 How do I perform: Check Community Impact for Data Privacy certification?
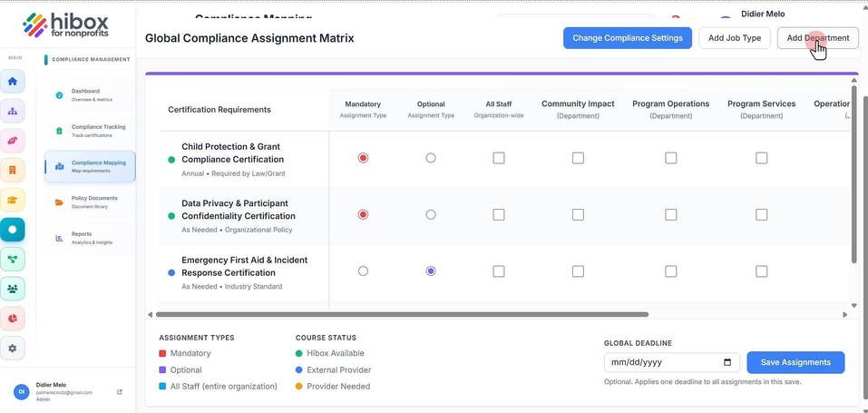click(578, 214)
